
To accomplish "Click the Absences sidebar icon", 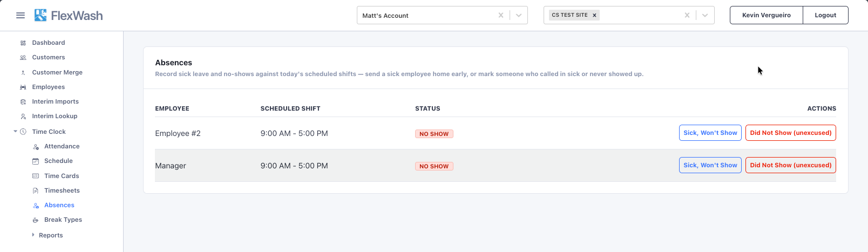I will pyautogui.click(x=36, y=206).
